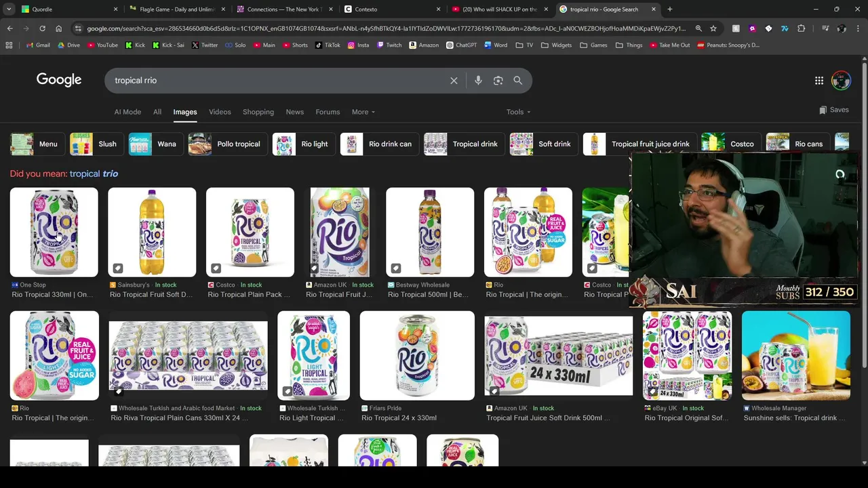
Task: Click the address bar URL
Action: pyautogui.click(x=385, y=28)
